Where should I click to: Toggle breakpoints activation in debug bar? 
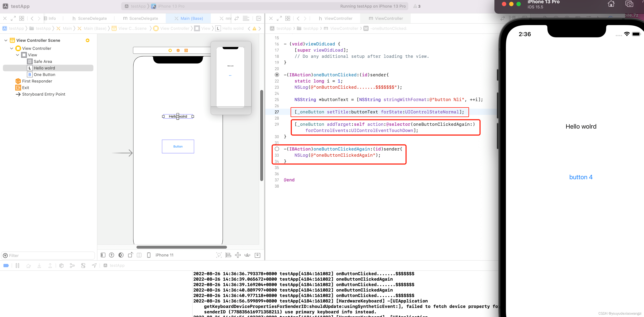[6, 266]
